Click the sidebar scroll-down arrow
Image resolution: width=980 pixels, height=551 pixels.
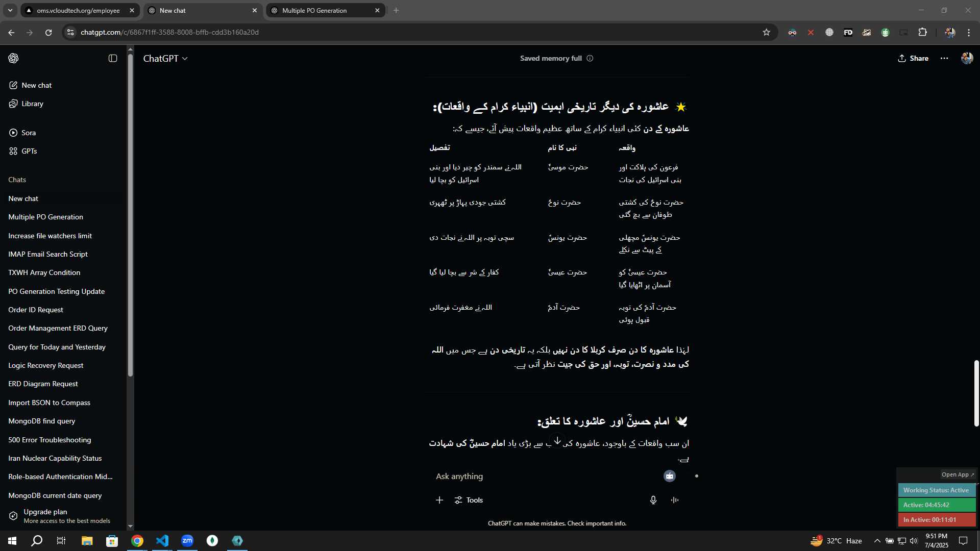coord(130,526)
